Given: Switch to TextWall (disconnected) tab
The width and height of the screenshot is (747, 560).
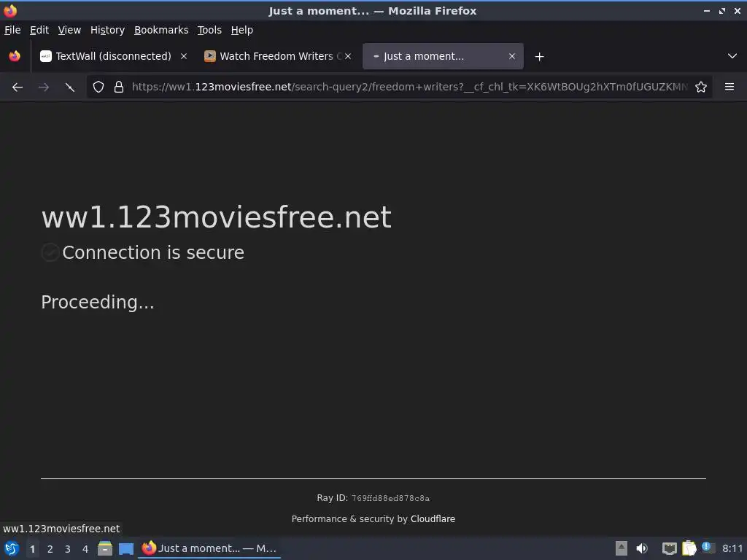Looking at the screenshot, I should (113, 56).
